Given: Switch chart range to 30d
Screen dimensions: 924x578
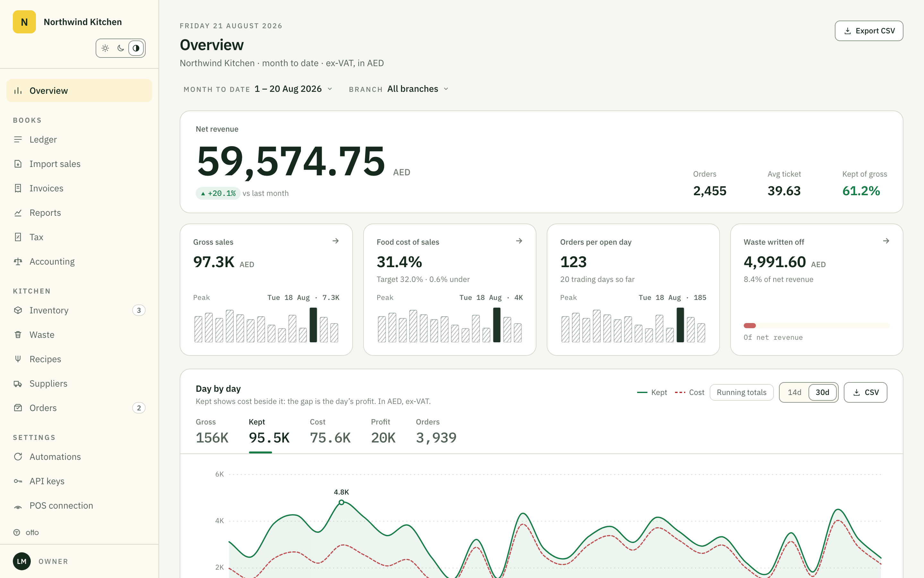Looking at the screenshot, I should pyautogui.click(x=822, y=393).
